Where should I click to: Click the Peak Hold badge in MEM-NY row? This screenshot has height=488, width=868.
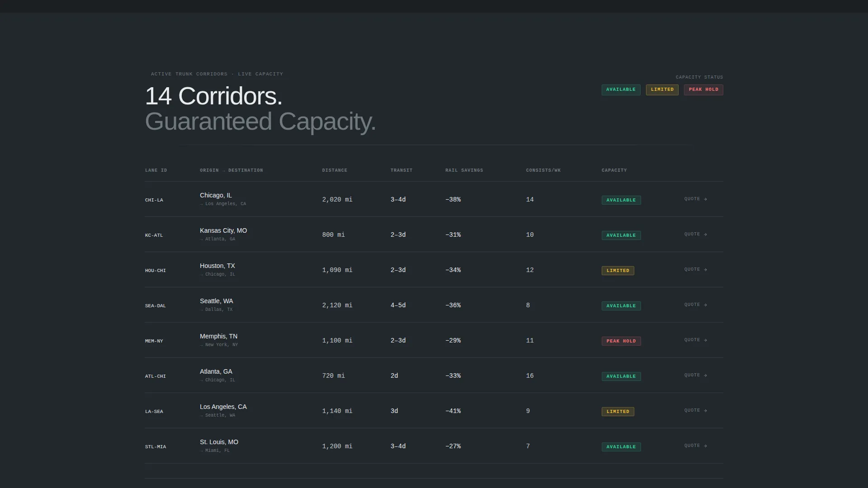[621, 341]
